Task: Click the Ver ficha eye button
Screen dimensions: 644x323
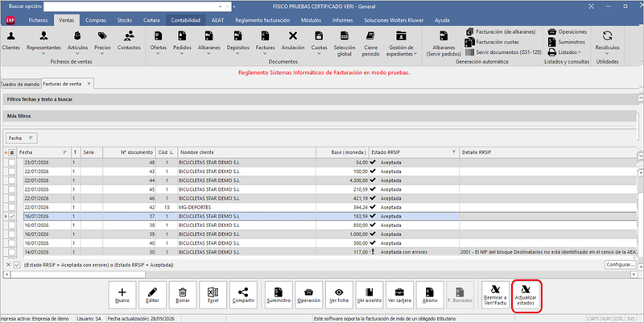Action: click(339, 295)
